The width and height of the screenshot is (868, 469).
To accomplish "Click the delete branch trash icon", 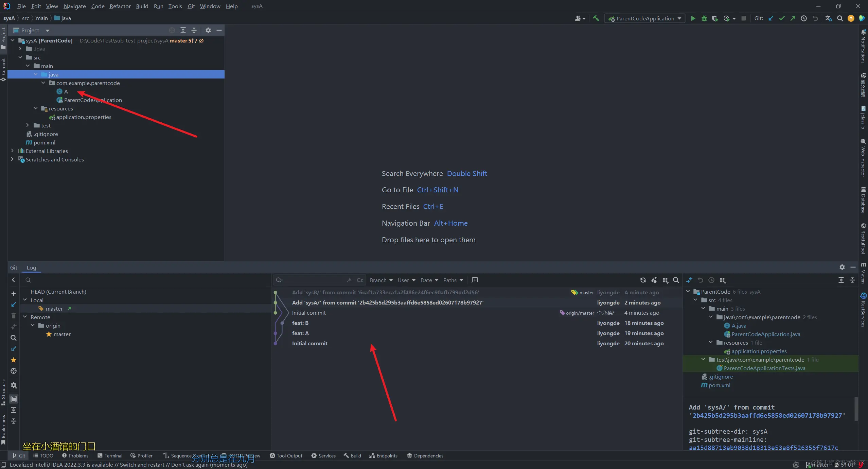I will (x=14, y=316).
